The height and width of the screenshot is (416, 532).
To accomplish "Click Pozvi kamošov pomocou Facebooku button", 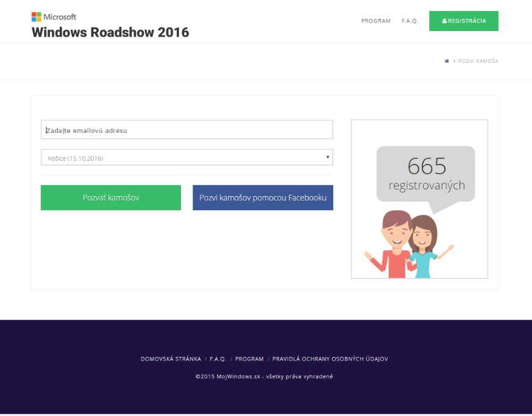I will point(263,198).
